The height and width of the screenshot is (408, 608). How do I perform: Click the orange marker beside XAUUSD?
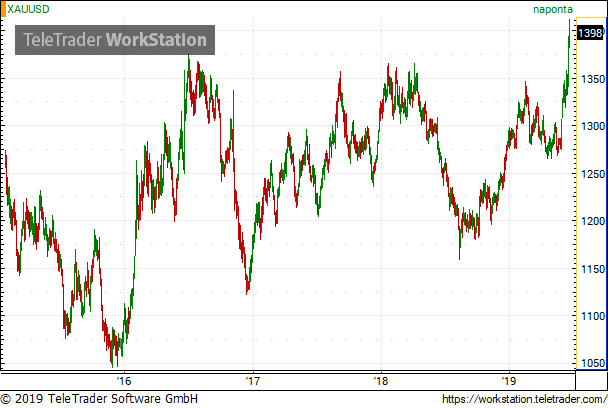pos(3,9)
